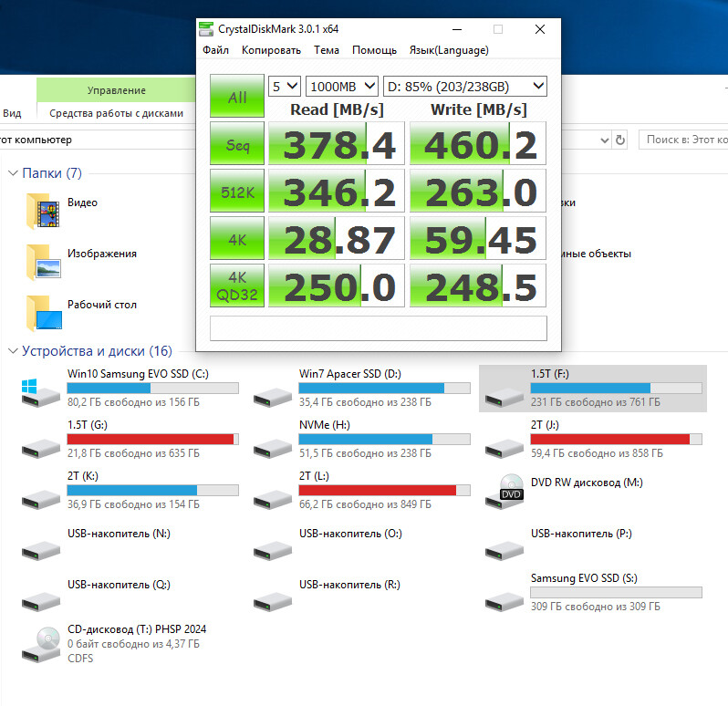Open the Управление ribbon tab in Explorer
Image resolution: width=728 pixels, height=706 pixels.
tap(116, 90)
